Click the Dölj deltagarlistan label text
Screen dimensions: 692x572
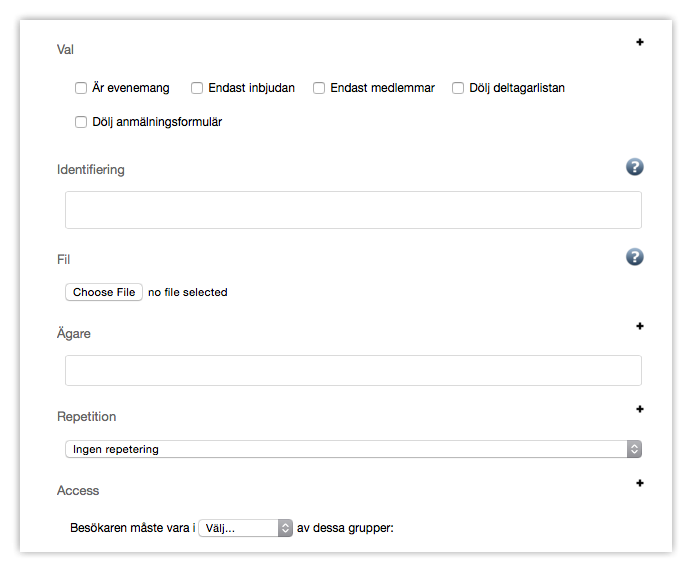tap(517, 88)
